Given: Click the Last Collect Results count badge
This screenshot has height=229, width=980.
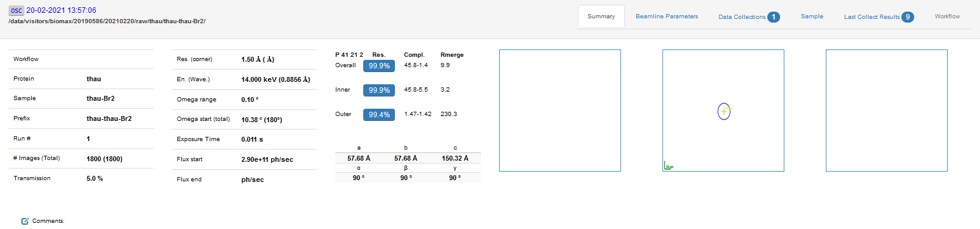Looking at the screenshot, I should coord(907,17).
